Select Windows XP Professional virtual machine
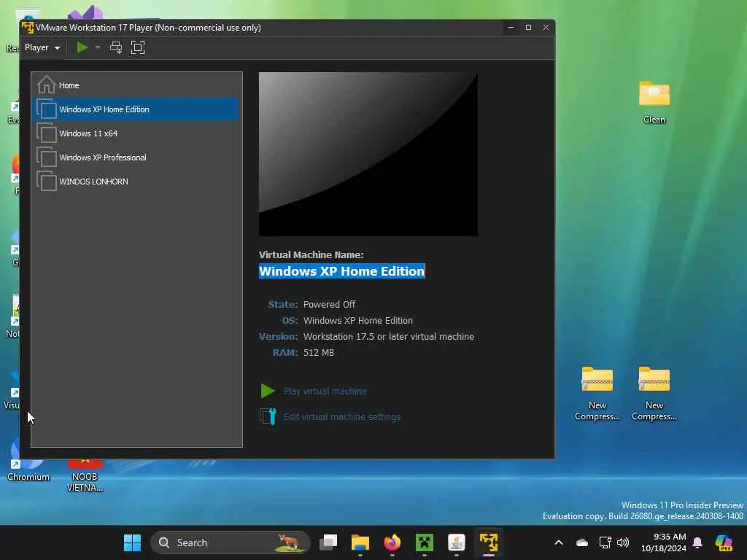The image size is (747, 560). [136, 157]
